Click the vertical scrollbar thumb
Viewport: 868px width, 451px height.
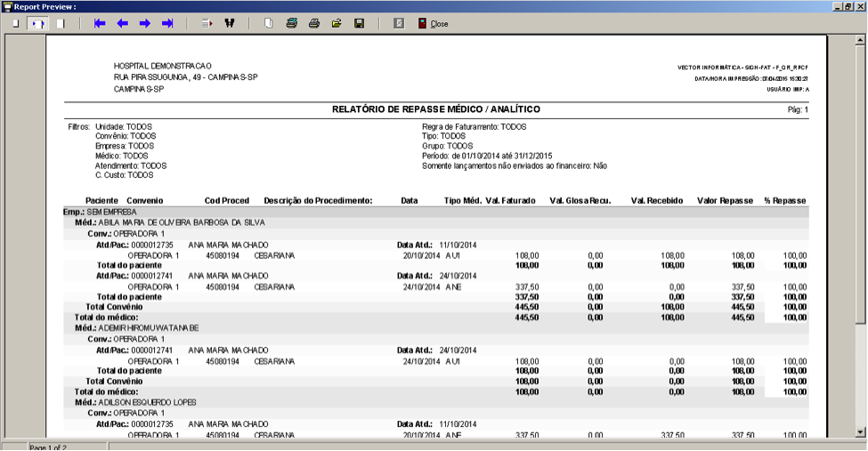tap(860, 184)
